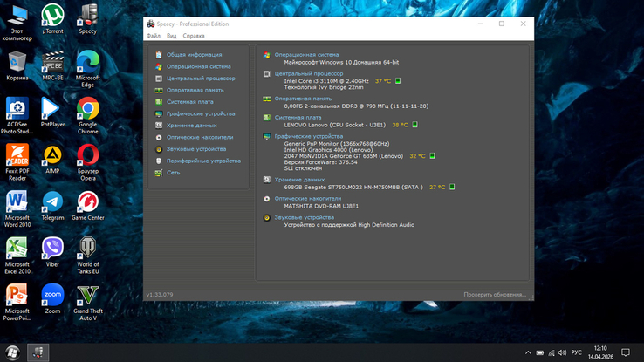The height and width of the screenshot is (362, 644).
Task: Click HDD temperature indicator next to 27 °C
Action: 452,187
